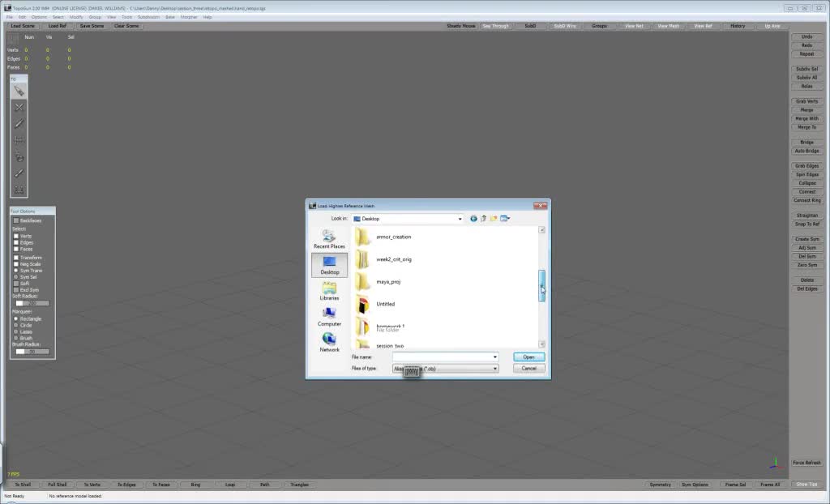
Task: Adjust the Brush Radius slider
Action: [32, 352]
